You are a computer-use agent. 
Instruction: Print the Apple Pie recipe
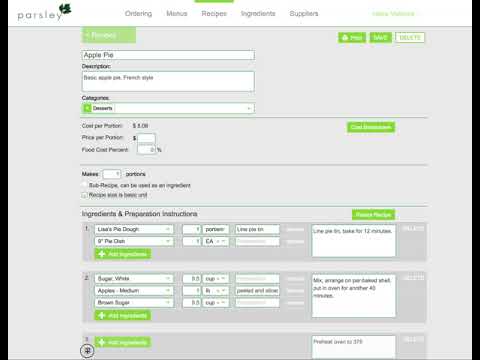(352, 38)
